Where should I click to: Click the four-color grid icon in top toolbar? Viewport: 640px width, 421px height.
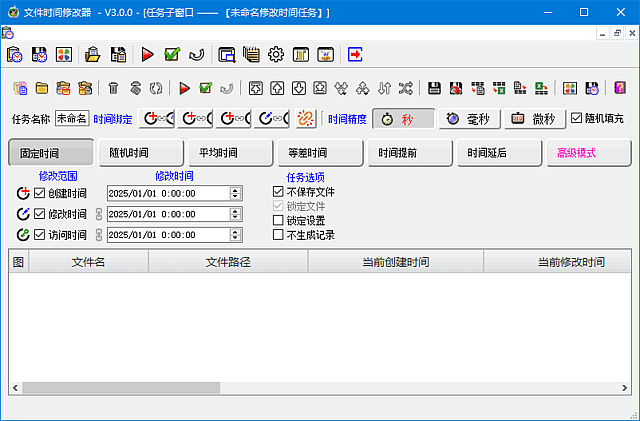pos(63,55)
